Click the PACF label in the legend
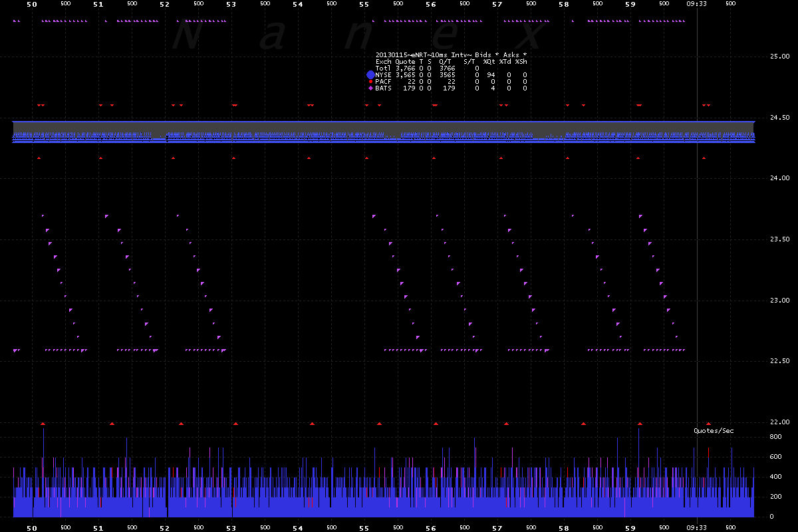Viewport: 798px width, 532px height. point(383,81)
